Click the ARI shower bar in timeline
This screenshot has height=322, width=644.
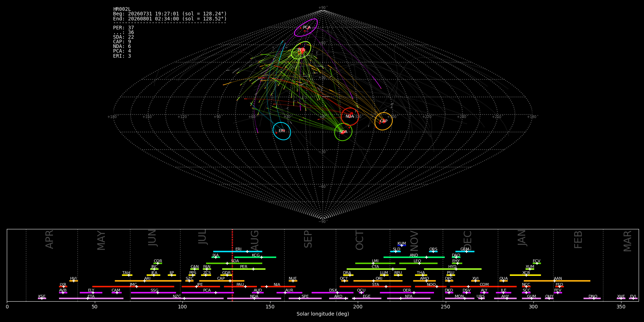click(x=148, y=280)
